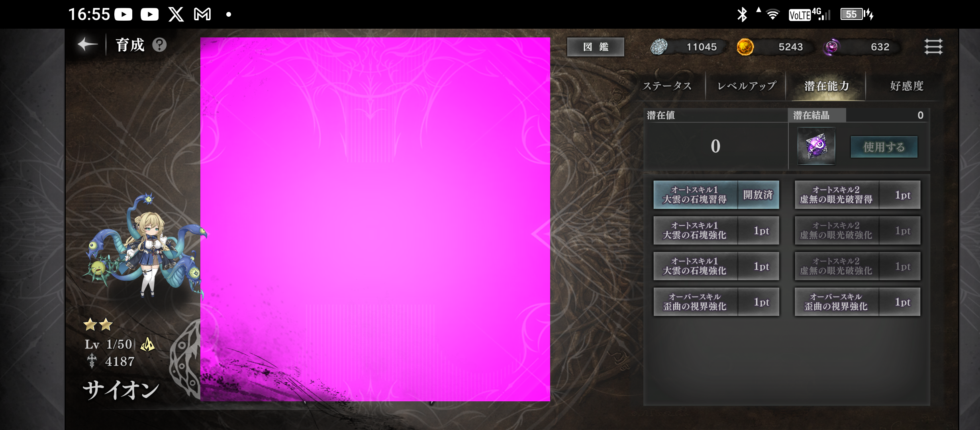The width and height of the screenshot is (980, 430).
Task: Select the purple latent crystal item icon
Action: click(x=816, y=146)
